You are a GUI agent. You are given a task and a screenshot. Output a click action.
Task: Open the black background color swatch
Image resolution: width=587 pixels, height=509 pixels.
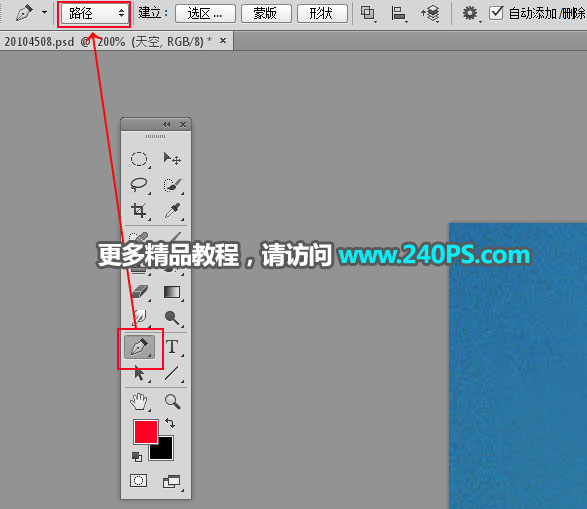point(165,451)
